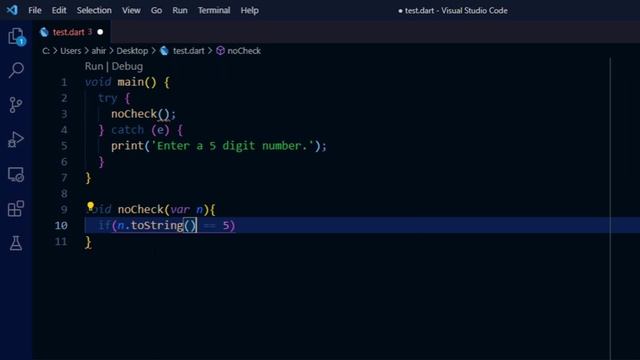Open Remote Explorer icon

[x=16, y=174]
